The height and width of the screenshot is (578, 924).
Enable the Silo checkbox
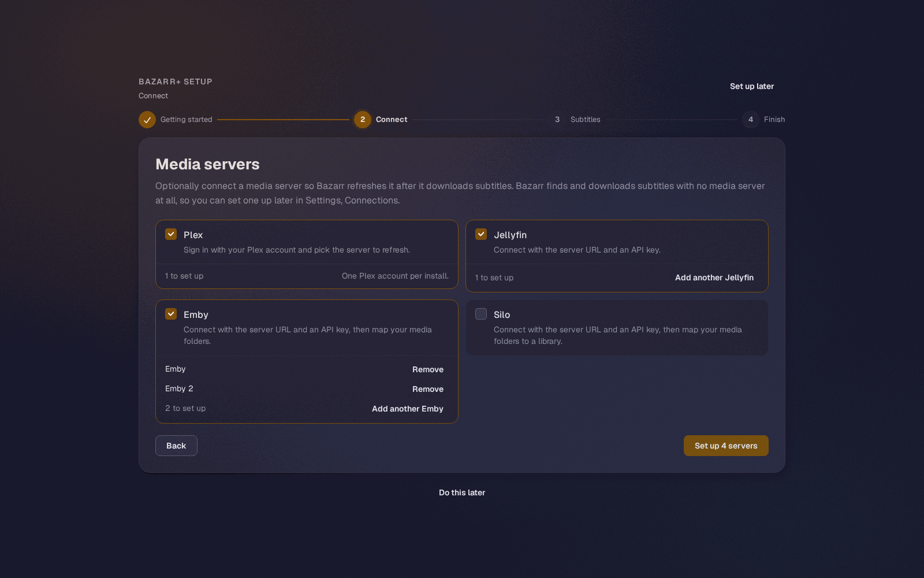click(x=481, y=314)
